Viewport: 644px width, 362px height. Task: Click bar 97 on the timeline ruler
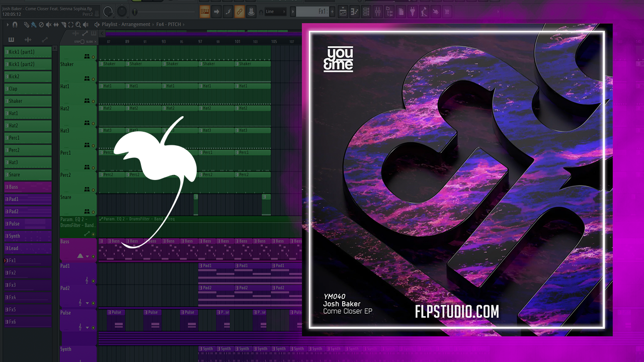pyautogui.click(x=200, y=42)
